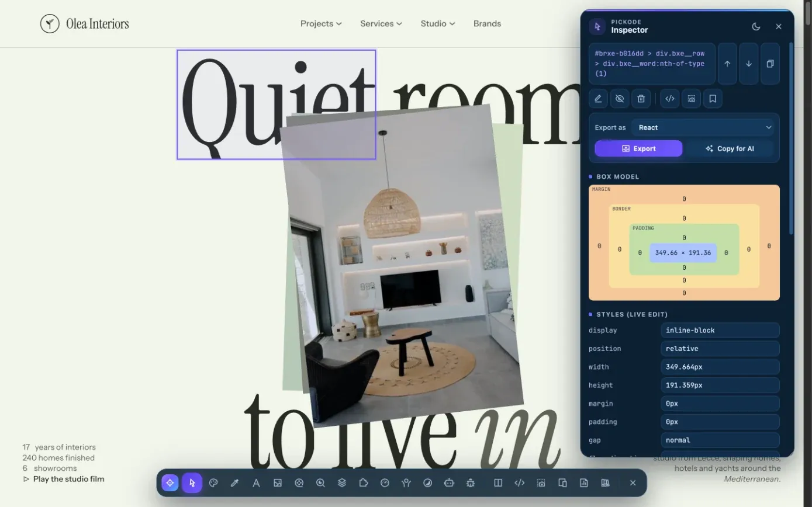Open the Brands nav item
The image size is (812, 507).
487,23
